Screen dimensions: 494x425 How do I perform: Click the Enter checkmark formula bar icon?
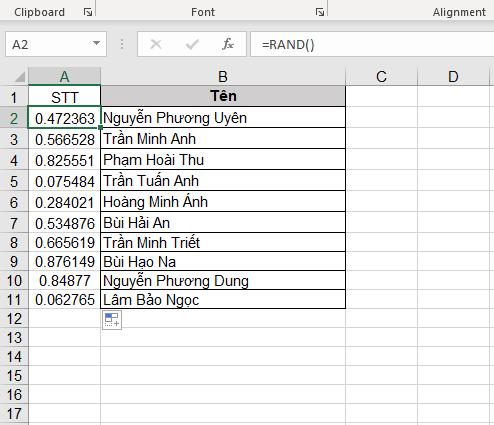192,44
